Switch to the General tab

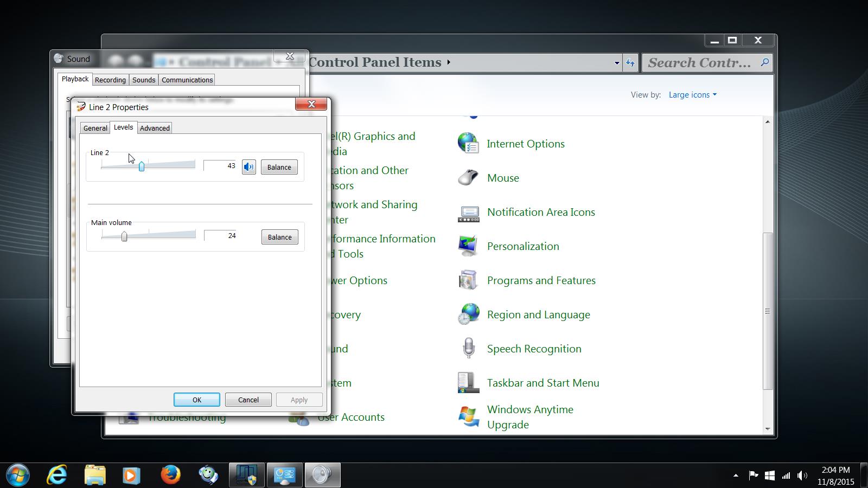pos(95,128)
